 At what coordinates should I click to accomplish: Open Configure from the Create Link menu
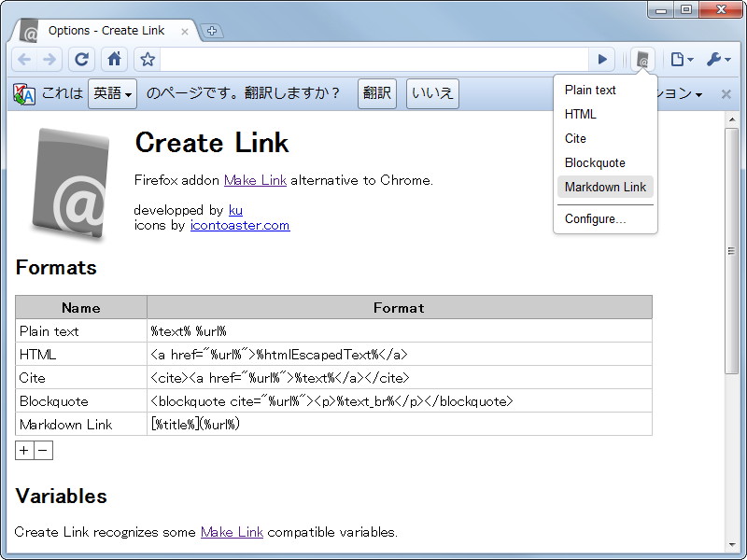pos(593,218)
